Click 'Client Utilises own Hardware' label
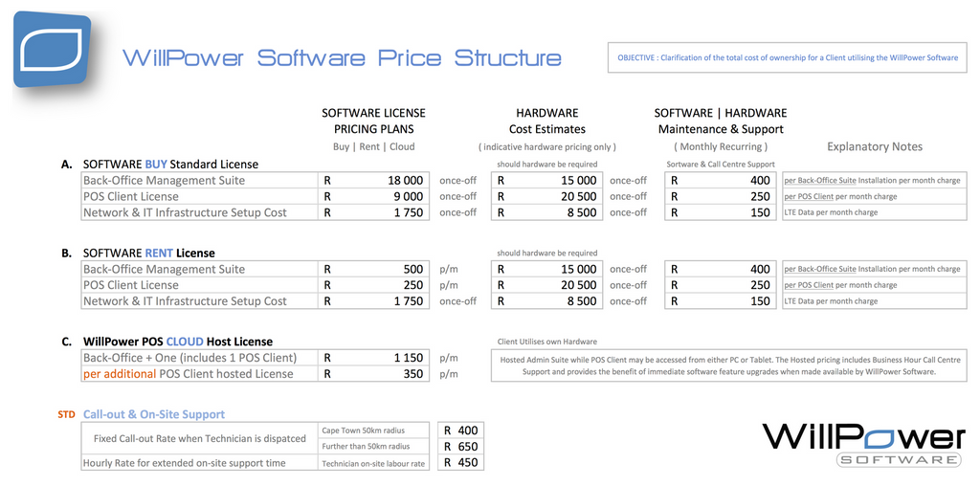The width and height of the screenshot is (980, 486). 546,342
